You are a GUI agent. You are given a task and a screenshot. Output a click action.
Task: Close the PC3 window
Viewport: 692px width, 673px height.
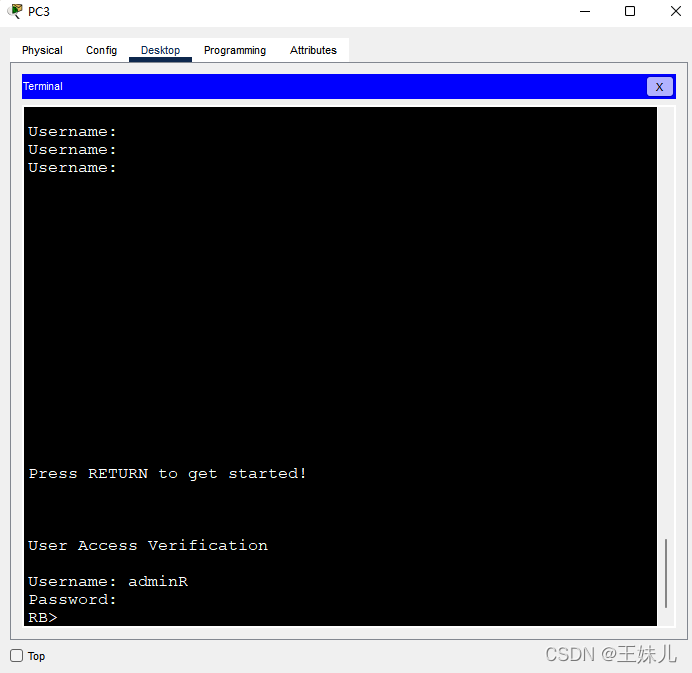[x=675, y=11]
